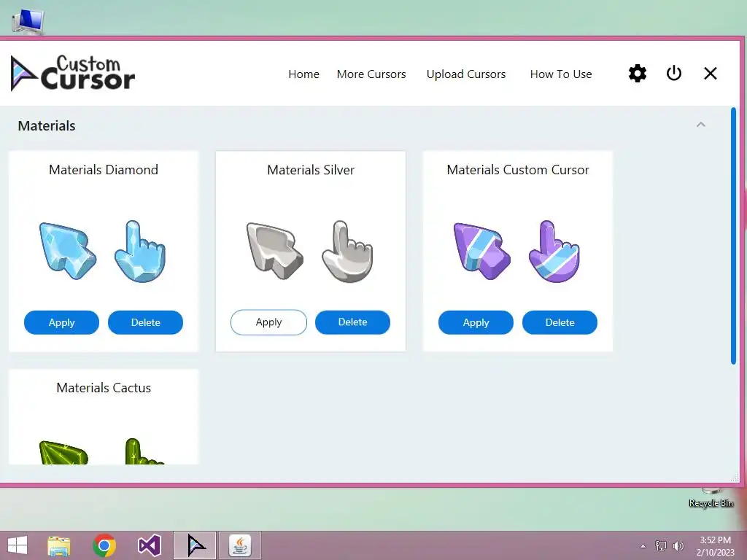Open the settings gear icon
The width and height of the screenshot is (747, 560).
(638, 74)
